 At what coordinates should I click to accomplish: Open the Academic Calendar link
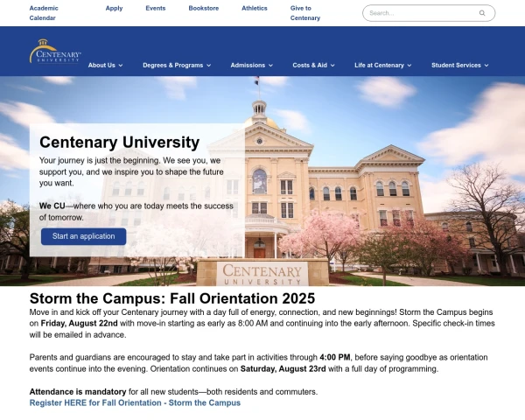tap(44, 13)
